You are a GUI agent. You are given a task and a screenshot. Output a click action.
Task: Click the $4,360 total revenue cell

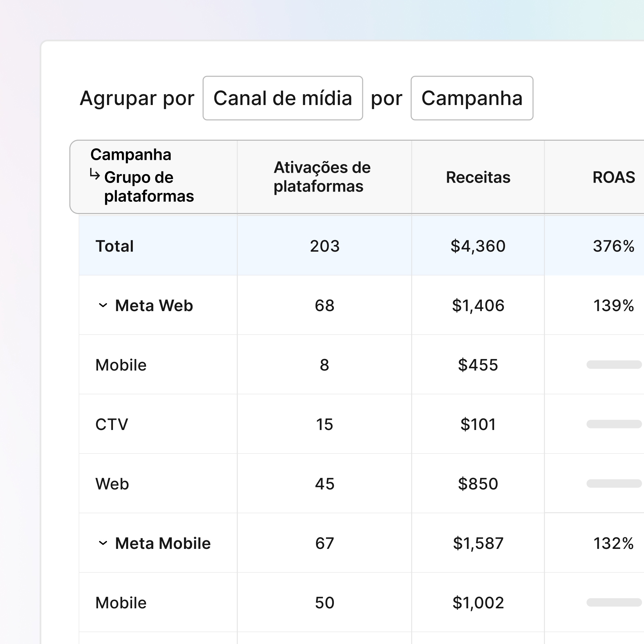click(x=478, y=246)
